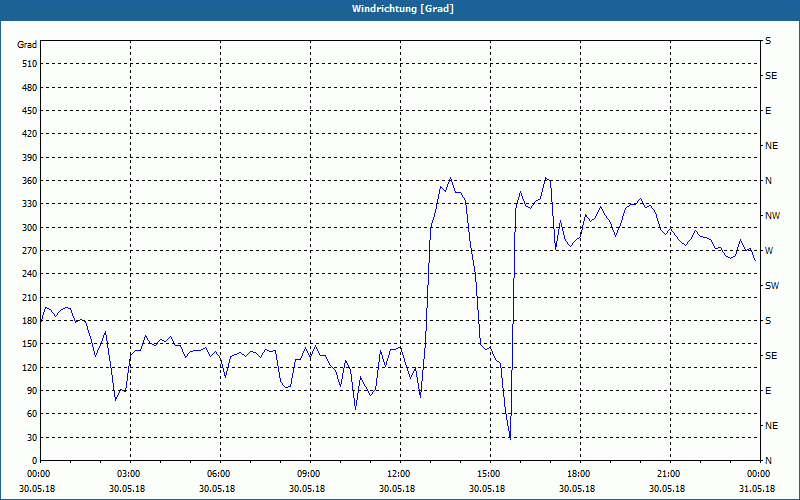Image resolution: width=800 pixels, height=500 pixels.
Task: Select the 03:00 time label
Action: click(130, 474)
